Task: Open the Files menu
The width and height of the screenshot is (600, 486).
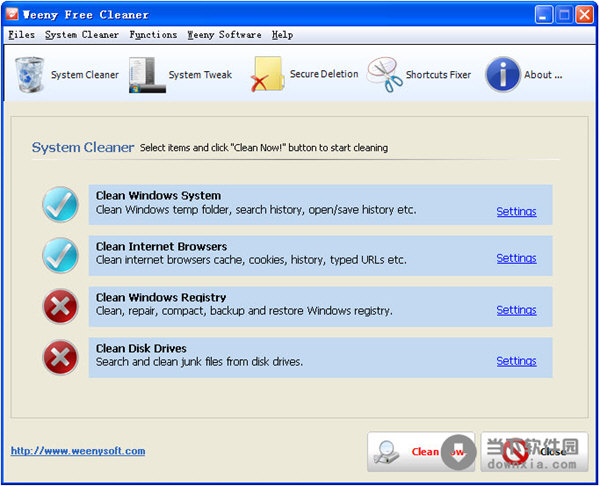Action: 21,35
